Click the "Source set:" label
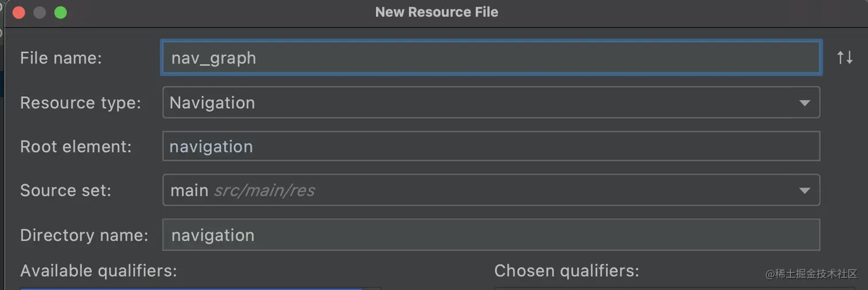The height and width of the screenshot is (290, 868). pyautogui.click(x=65, y=190)
